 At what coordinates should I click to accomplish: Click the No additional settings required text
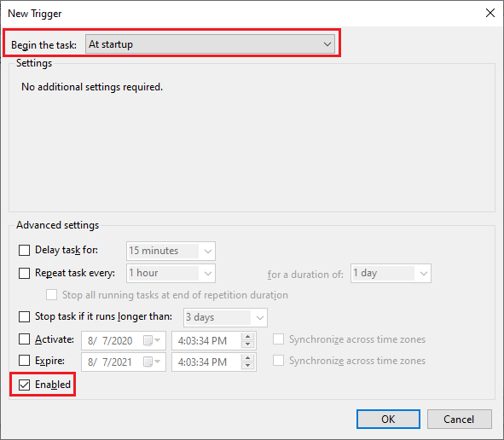click(x=92, y=87)
